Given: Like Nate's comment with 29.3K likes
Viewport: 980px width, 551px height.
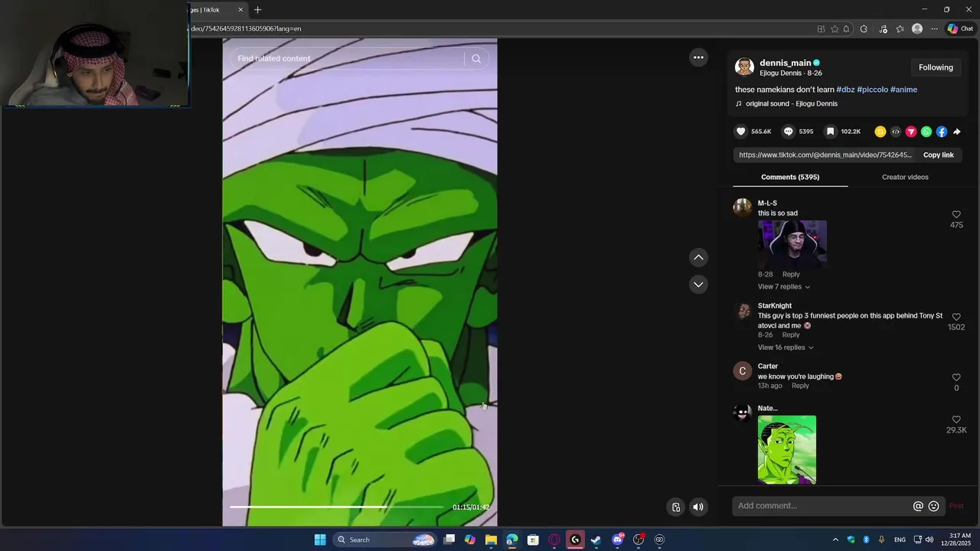Looking at the screenshot, I should [956, 419].
